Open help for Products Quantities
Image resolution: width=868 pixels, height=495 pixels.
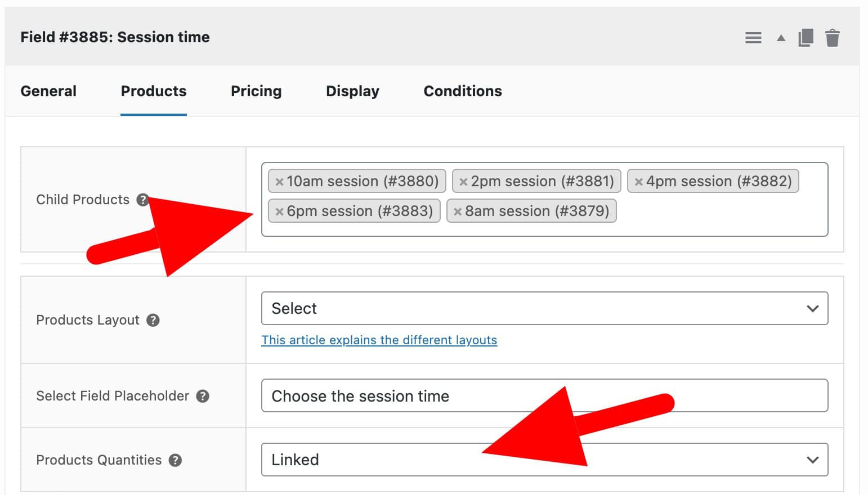176,460
